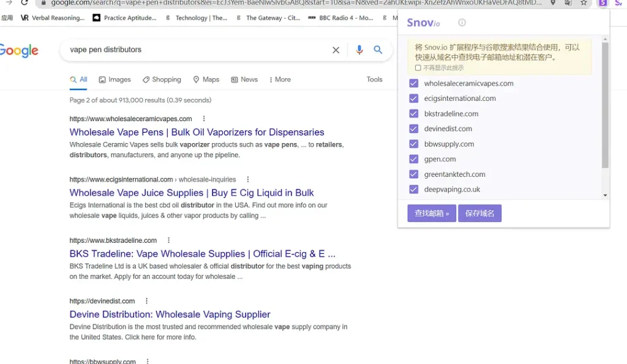Tick the 不再显示此提示 checkbox
627x364 pixels.
coord(418,68)
